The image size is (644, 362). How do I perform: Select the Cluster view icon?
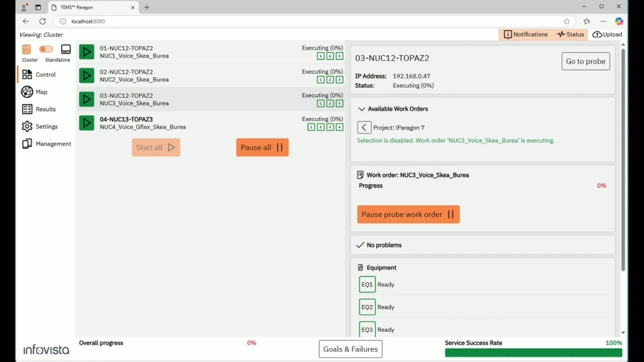tap(26, 49)
